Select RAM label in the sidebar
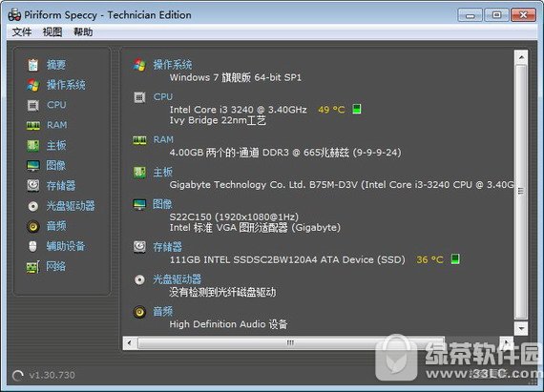544x392 pixels. coord(57,125)
